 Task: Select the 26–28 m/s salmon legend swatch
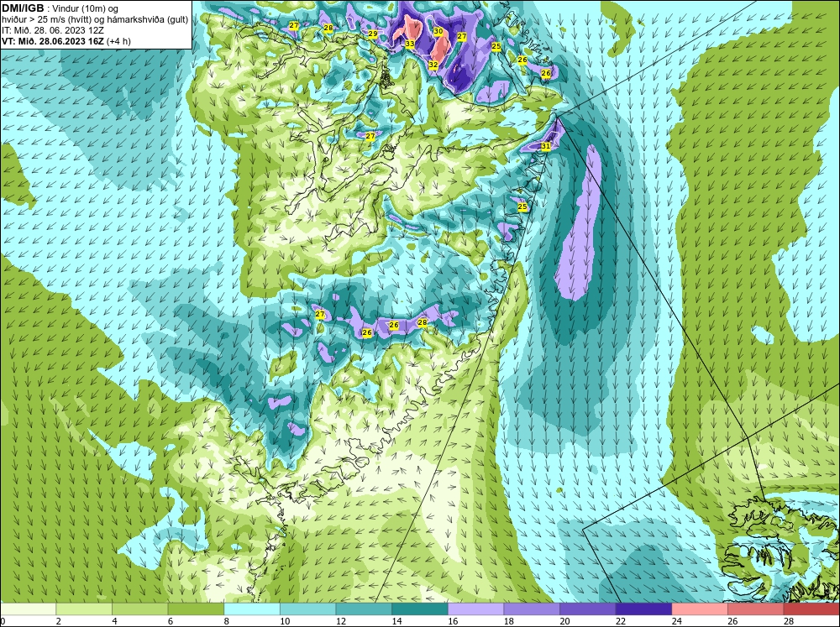pyautogui.click(x=756, y=609)
